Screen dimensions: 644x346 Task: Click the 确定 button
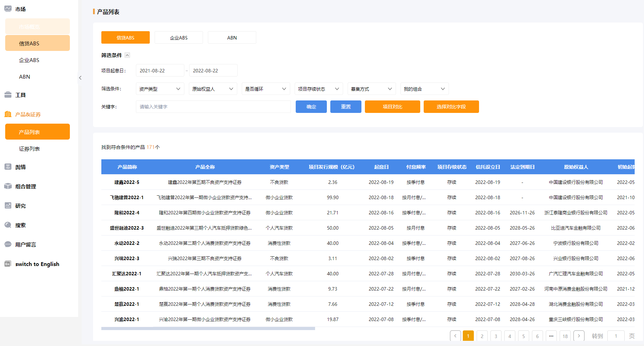[311, 107]
